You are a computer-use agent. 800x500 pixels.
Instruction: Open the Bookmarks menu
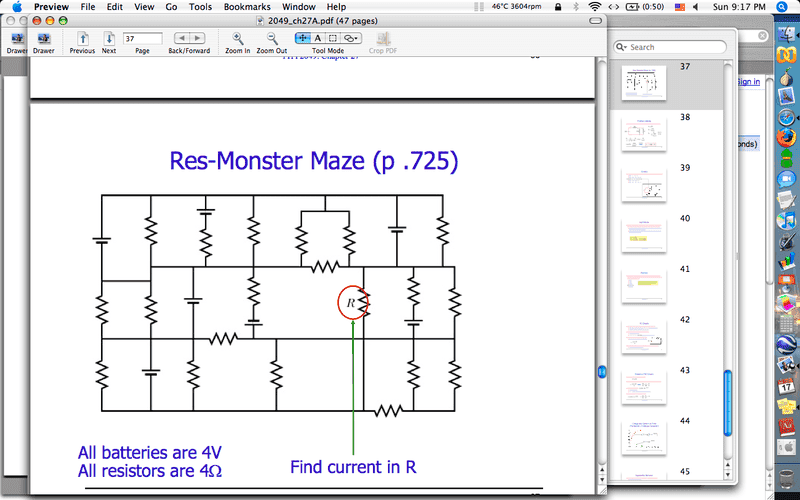(247, 7)
